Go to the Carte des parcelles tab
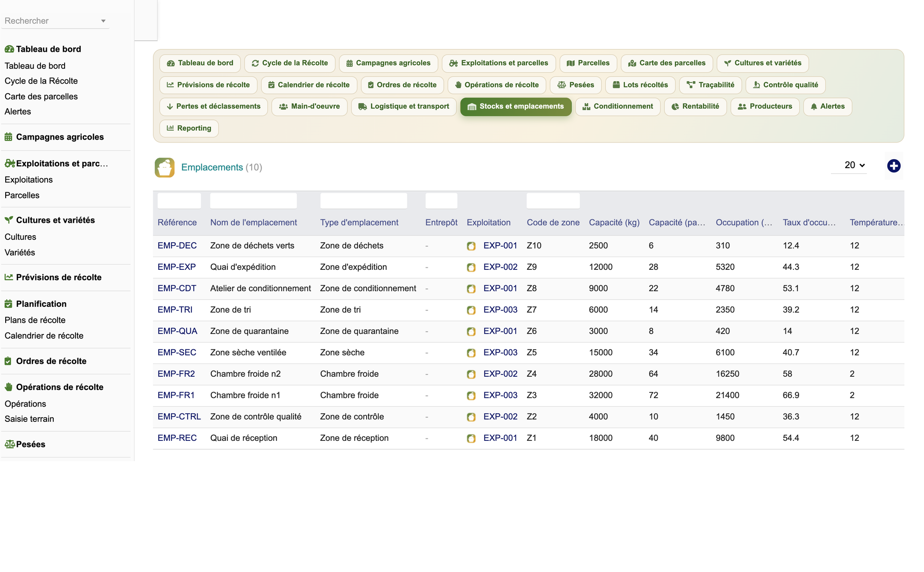 click(x=667, y=63)
